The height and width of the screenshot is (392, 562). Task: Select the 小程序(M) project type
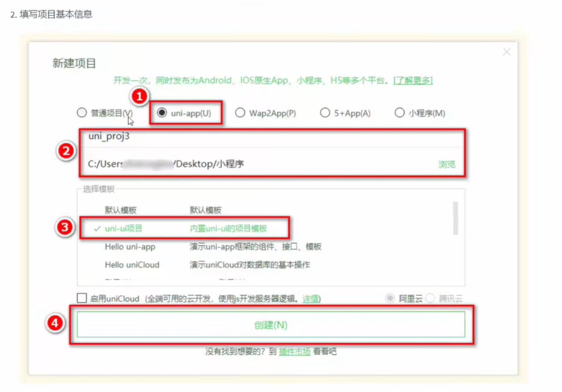(399, 113)
